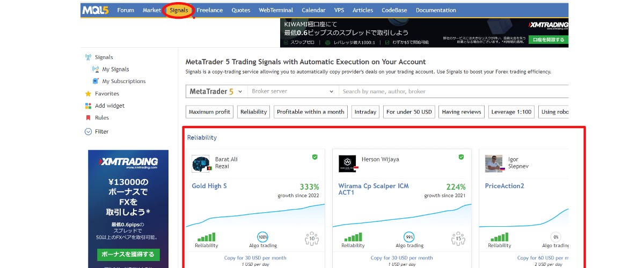Screen dimensions: 644x268
Task: Click Gold High S verified shield icon
Action: [x=315, y=157]
